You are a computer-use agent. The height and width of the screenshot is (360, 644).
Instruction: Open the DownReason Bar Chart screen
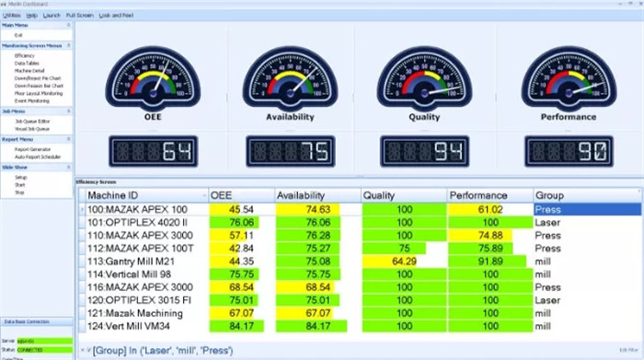[39, 86]
